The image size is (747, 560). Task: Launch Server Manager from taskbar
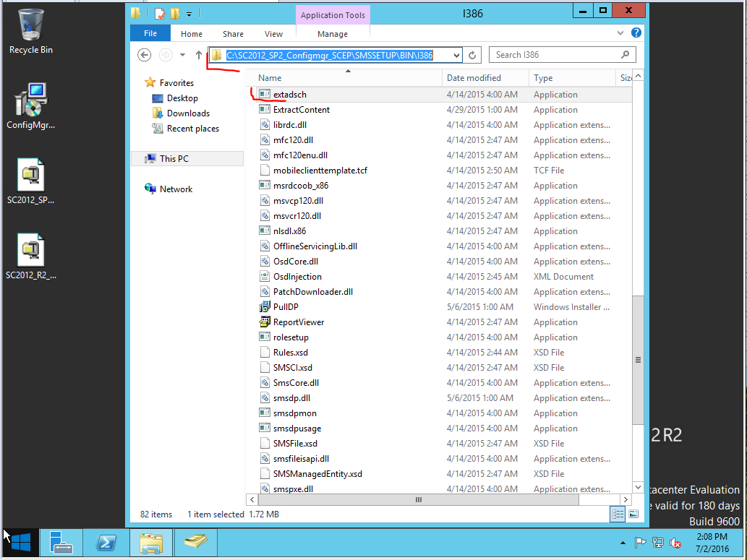tap(61, 543)
